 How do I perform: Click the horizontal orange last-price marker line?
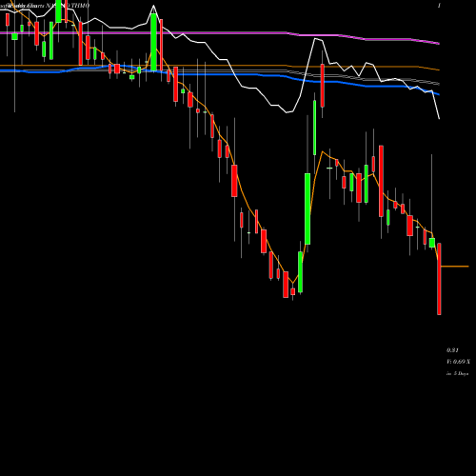[455, 267]
